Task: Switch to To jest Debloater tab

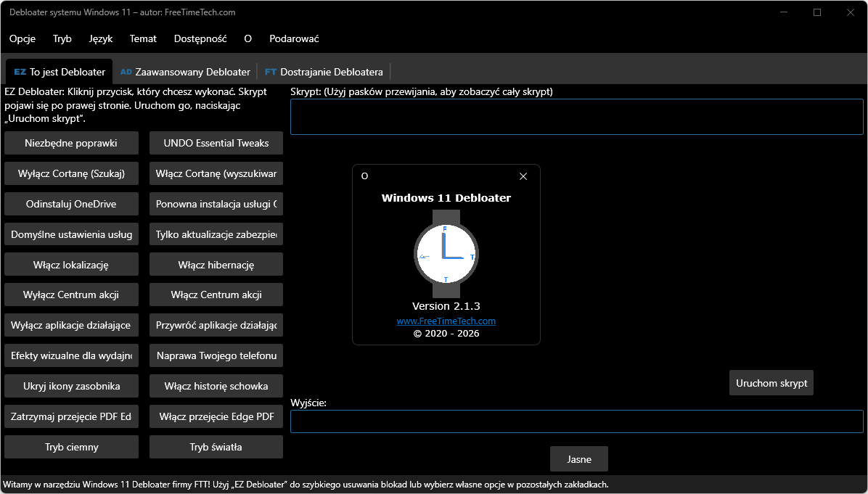Action: click(60, 72)
